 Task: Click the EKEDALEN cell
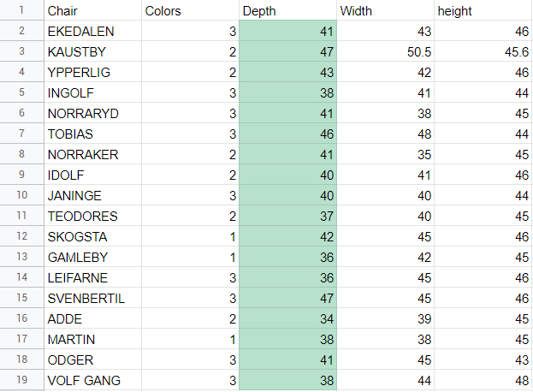pyautogui.click(x=92, y=31)
